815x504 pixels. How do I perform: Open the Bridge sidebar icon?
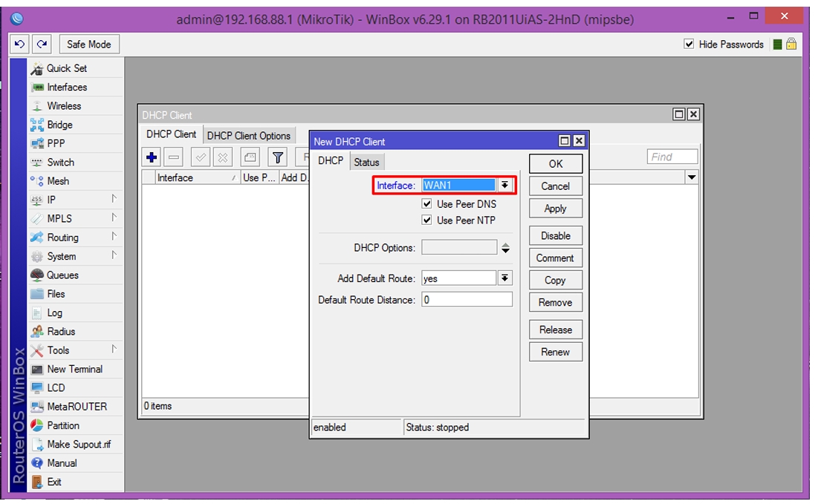(x=37, y=125)
